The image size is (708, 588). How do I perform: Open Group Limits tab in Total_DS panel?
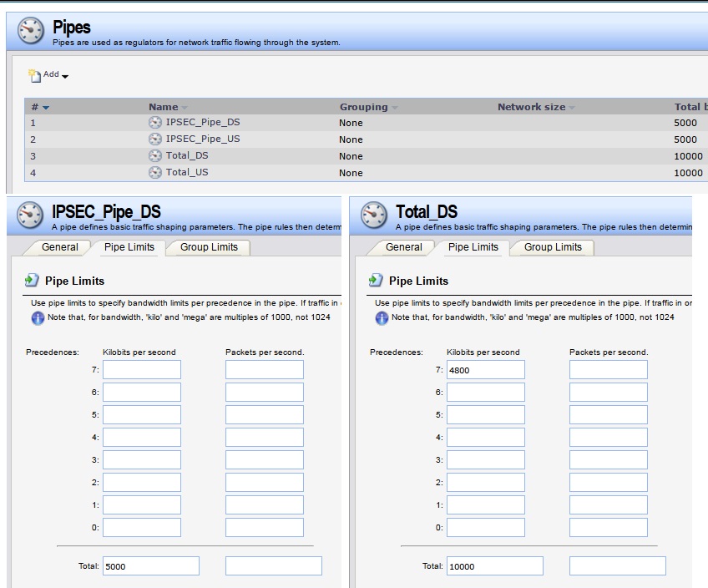tap(553, 247)
